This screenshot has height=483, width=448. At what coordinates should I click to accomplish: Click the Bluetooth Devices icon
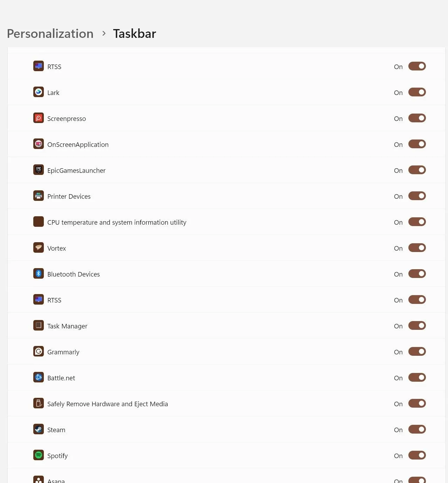(39, 273)
